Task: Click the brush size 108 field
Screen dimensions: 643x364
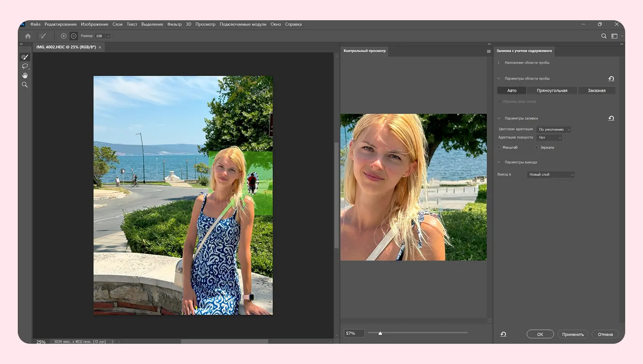Action: pos(100,36)
